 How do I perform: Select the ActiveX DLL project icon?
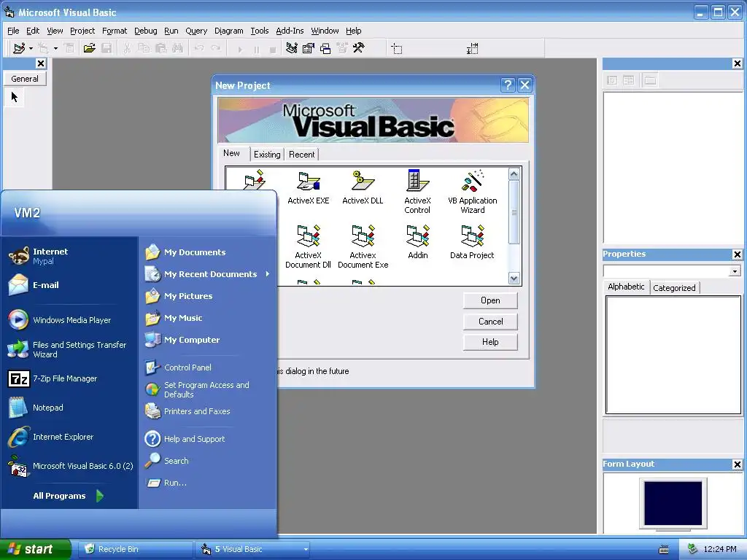tap(363, 188)
